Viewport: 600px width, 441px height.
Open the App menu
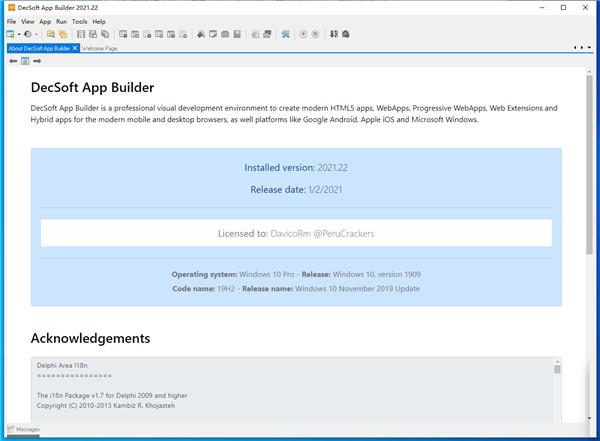45,22
